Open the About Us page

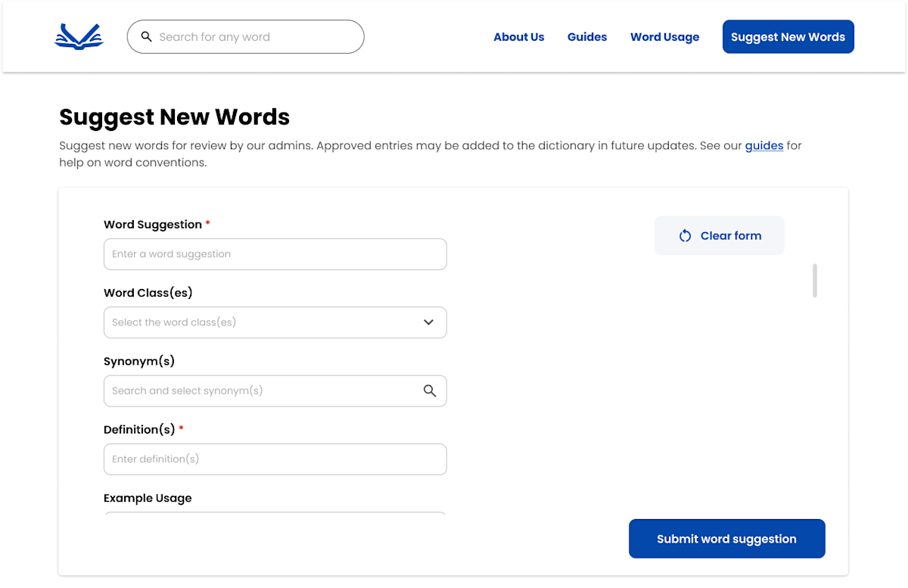coord(518,36)
